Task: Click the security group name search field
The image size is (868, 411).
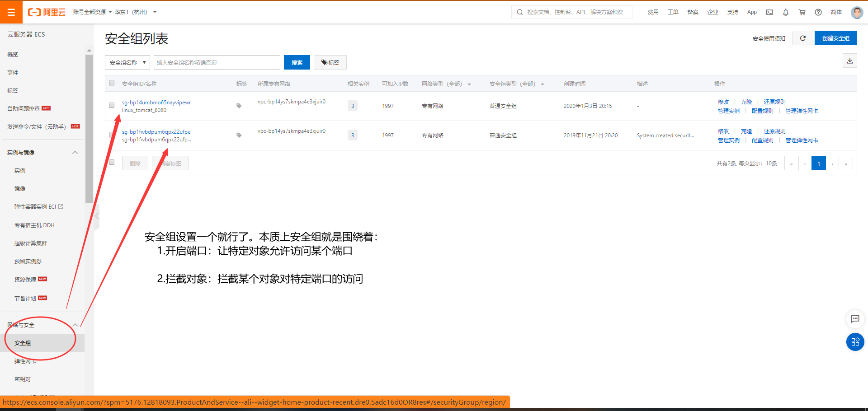Action: tap(217, 62)
